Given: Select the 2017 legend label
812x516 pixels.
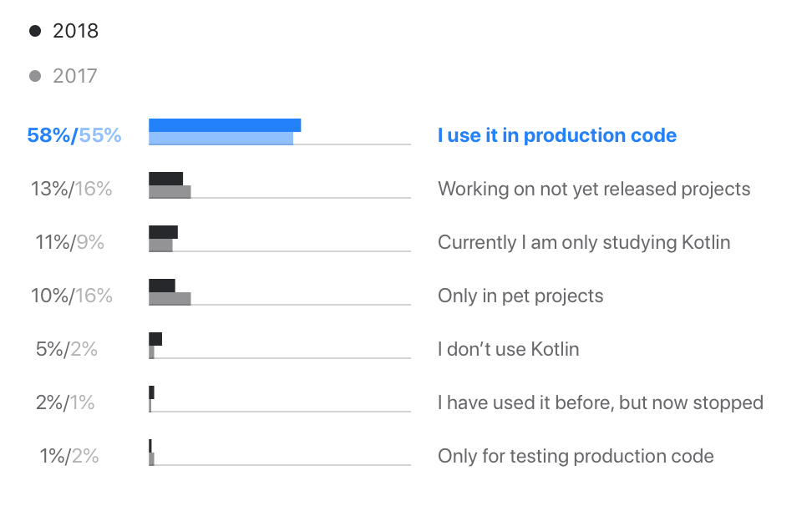Looking at the screenshot, I should [x=75, y=76].
